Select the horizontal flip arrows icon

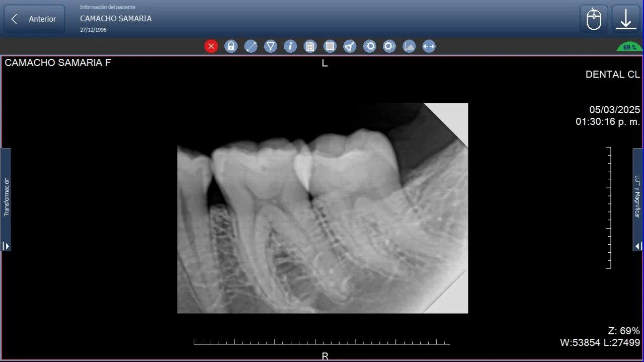429,46
